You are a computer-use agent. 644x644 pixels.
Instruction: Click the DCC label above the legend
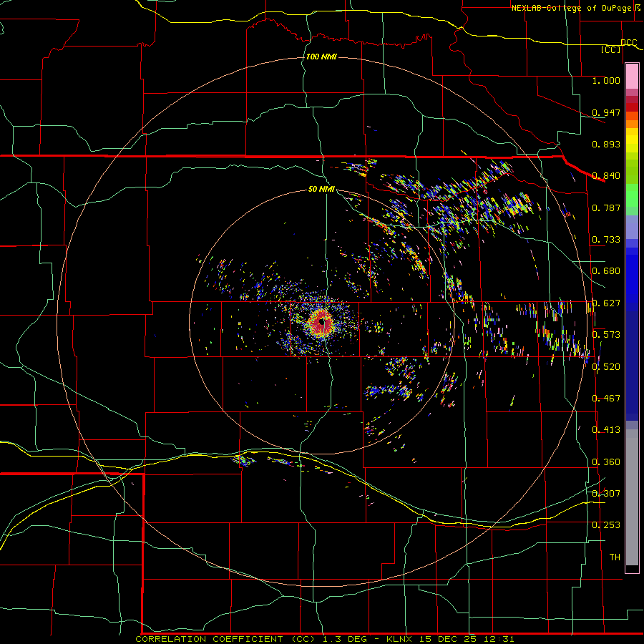tap(628, 42)
